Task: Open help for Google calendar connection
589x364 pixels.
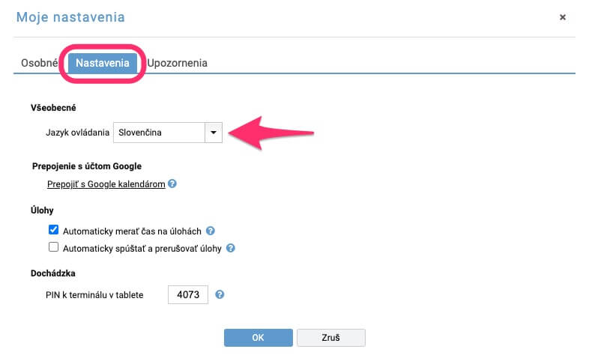Action: [172, 183]
